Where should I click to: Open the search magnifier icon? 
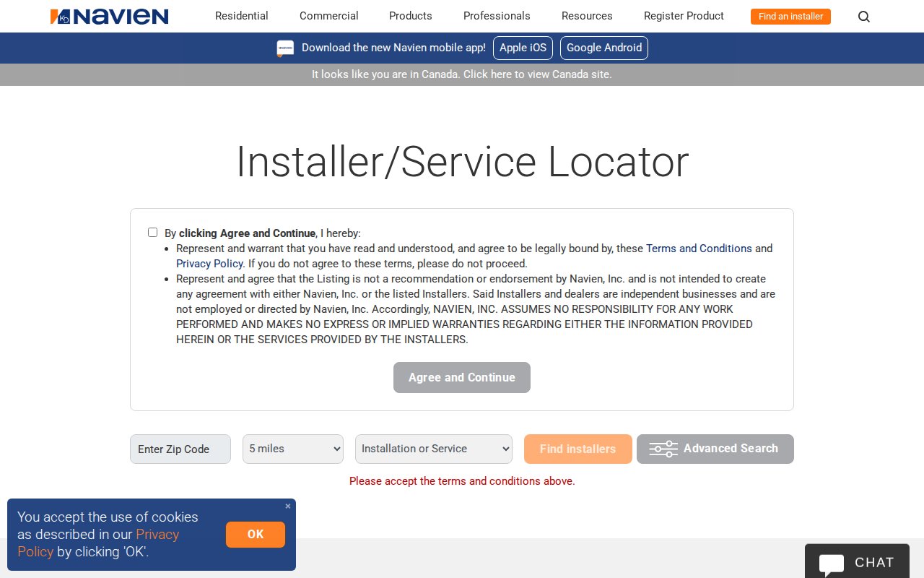tap(863, 17)
